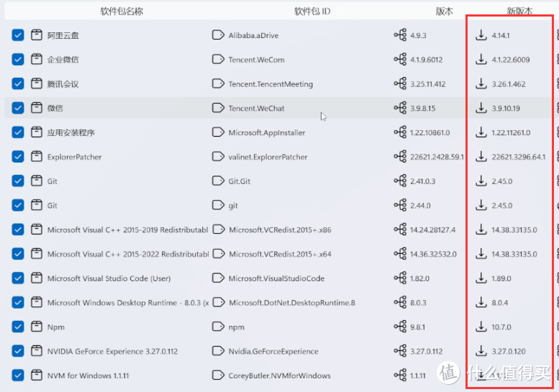
Task: Click tag icon next to Microsoft.VisualStudioCode
Action: tap(218, 278)
